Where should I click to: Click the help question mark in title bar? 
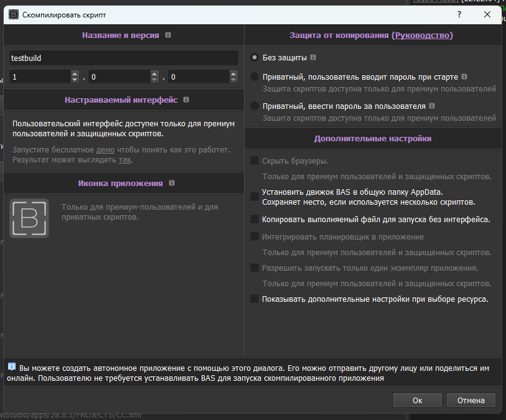point(459,13)
